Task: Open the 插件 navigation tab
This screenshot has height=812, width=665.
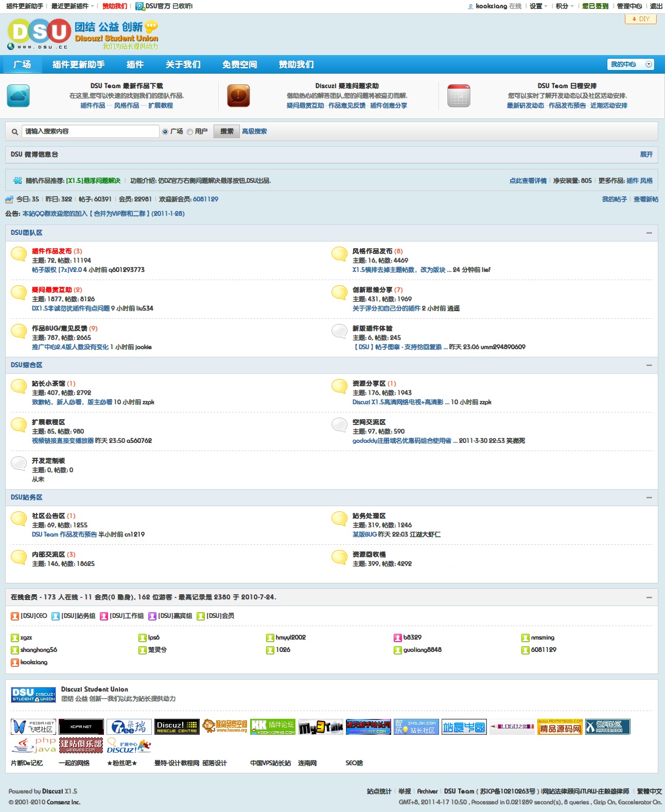Action: 135,64
